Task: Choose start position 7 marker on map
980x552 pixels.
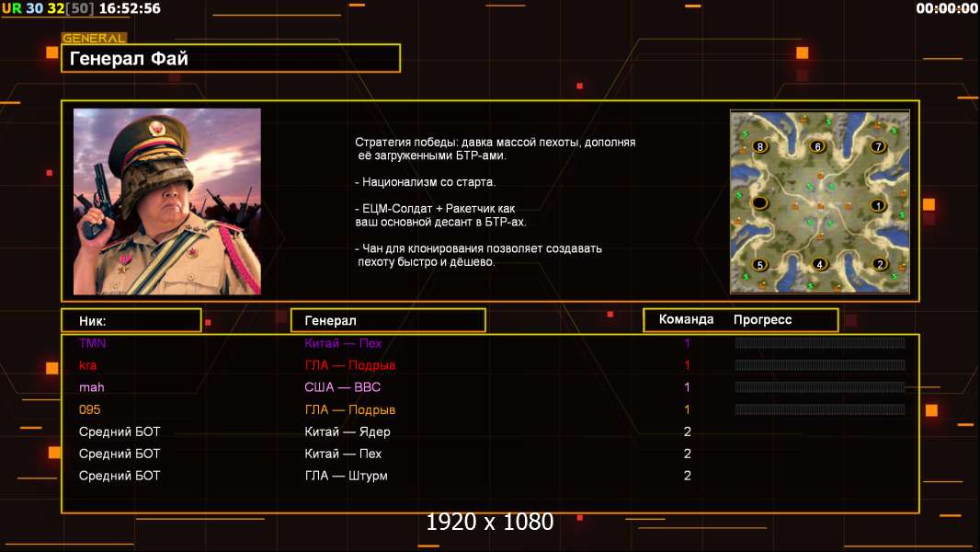Action: tap(878, 146)
